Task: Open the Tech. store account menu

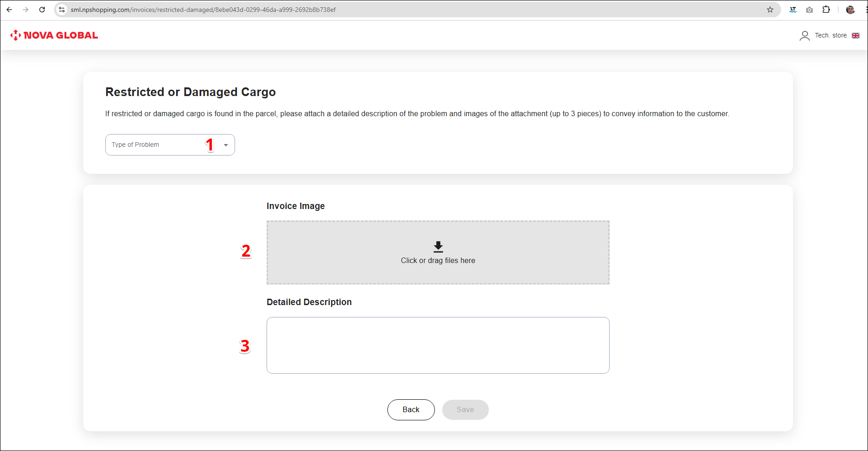Action: pyautogui.click(x=830, y=36)
